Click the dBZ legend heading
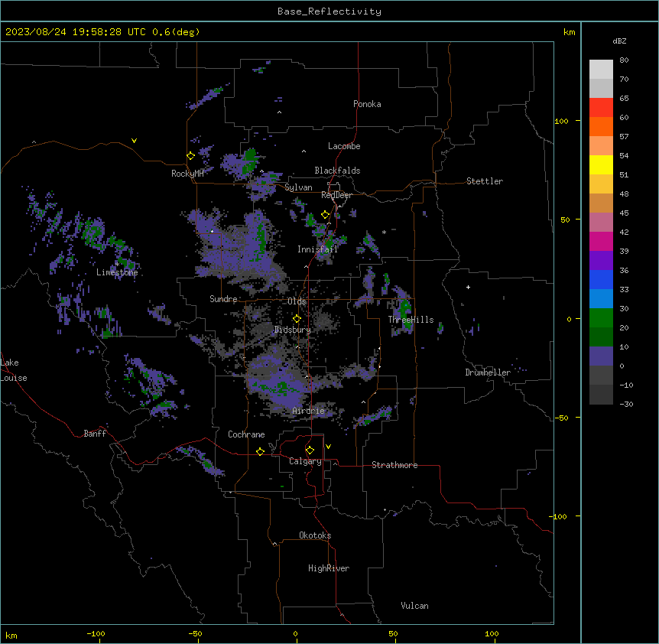Screen dimensions: 659x644 coord(619,41)
